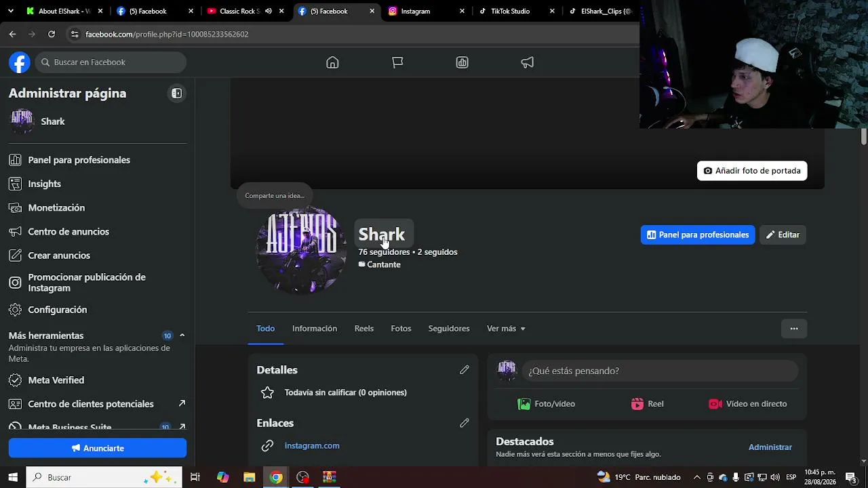Open tab search chevron in Chrome

pyautogui.click(x=10, y=12)
